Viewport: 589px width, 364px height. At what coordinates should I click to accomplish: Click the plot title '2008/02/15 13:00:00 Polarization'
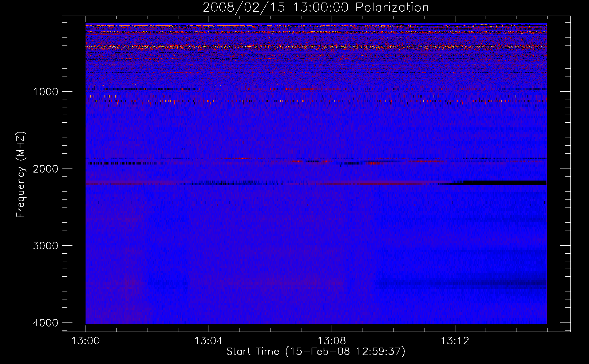point(316,8)
